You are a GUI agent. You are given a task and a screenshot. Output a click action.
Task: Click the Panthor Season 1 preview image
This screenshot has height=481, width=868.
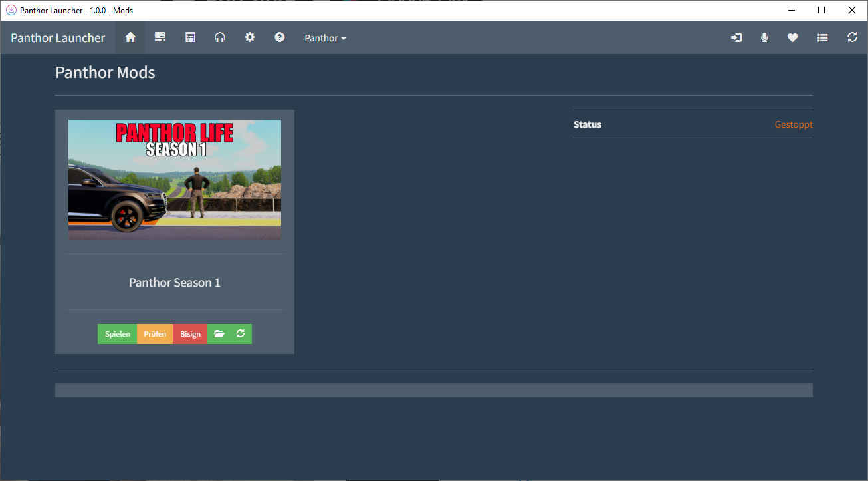(x=174, y=179)
